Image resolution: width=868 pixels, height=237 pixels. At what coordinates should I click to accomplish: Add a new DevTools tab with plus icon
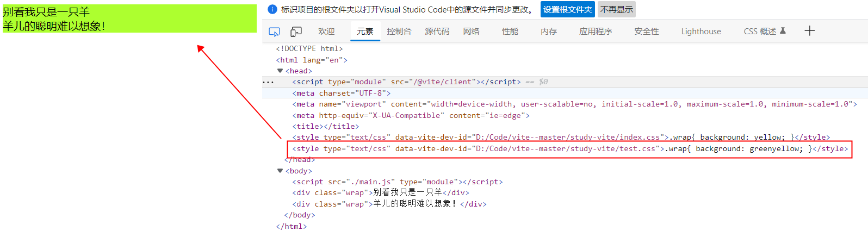pos(810,31)
